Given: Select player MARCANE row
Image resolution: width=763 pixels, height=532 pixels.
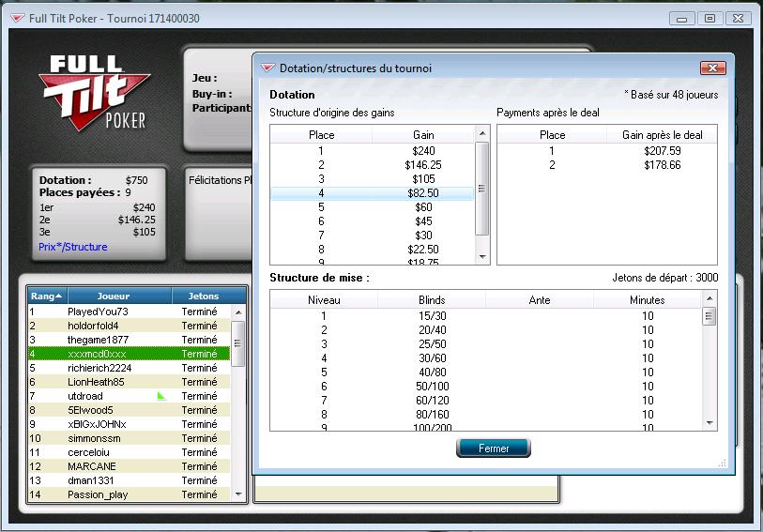Looking at the screenshot, I should (129, 467).
